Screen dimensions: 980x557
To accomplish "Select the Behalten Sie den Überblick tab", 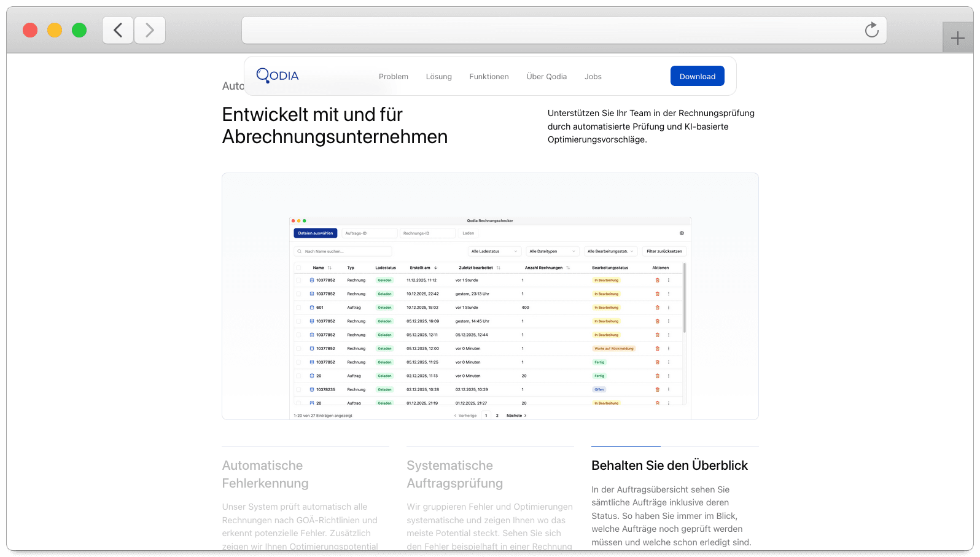I will coord(669,465).
